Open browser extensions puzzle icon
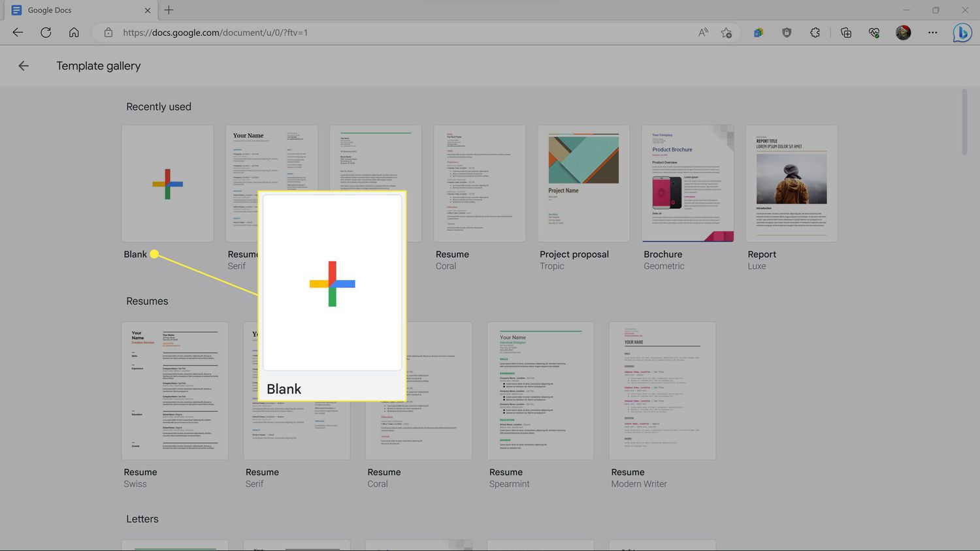 click(x=815, y=33)
